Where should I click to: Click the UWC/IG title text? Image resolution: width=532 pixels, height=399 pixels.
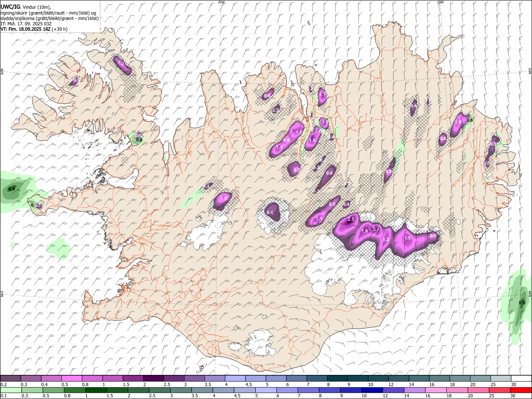10,7
